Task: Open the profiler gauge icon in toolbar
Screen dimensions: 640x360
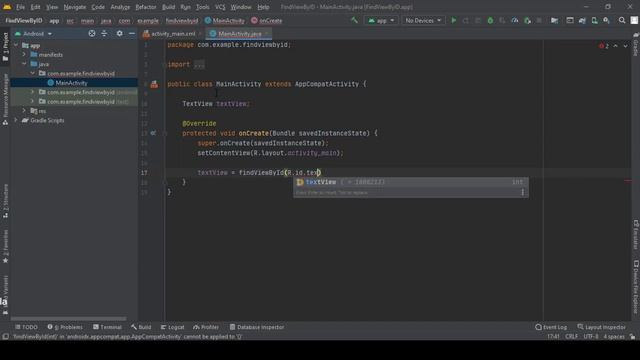Action: click(515, 20)
